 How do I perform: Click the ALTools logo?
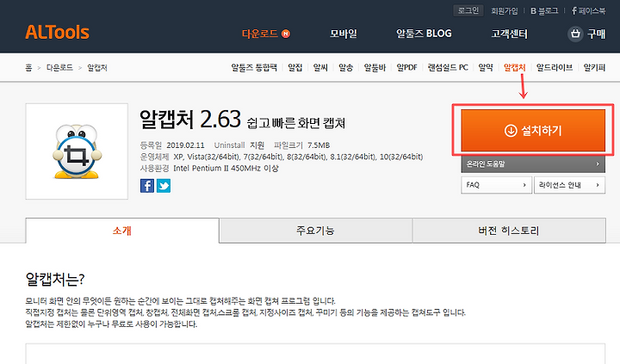pos(58,33)
